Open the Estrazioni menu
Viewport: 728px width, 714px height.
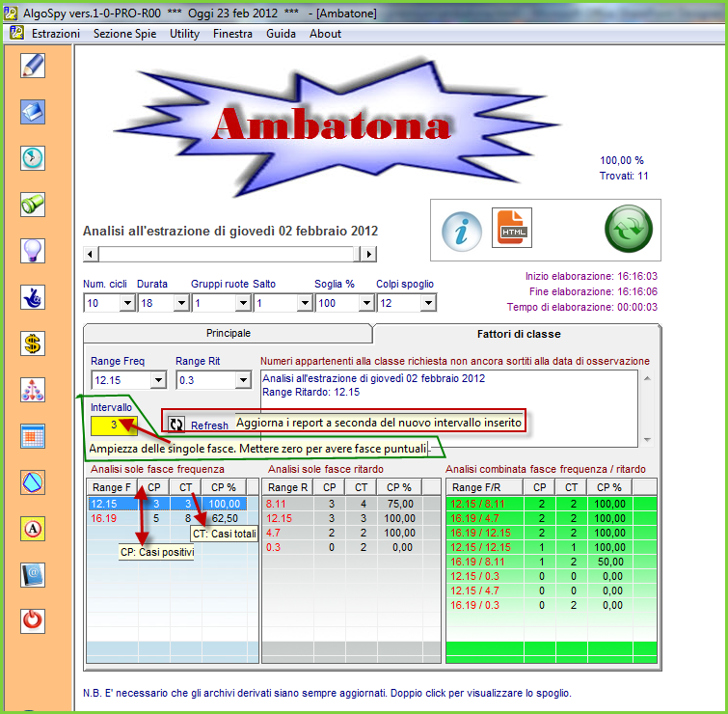point(56,34)
